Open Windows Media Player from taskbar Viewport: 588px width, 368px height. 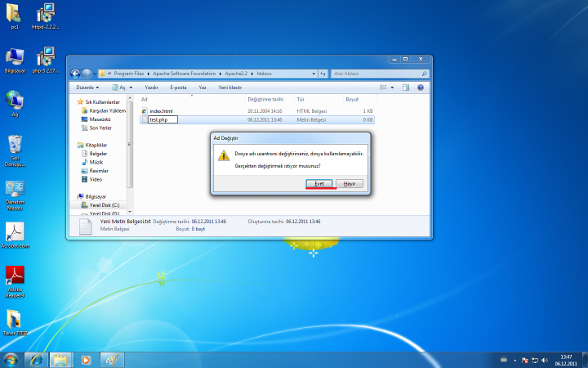(85, 359)
